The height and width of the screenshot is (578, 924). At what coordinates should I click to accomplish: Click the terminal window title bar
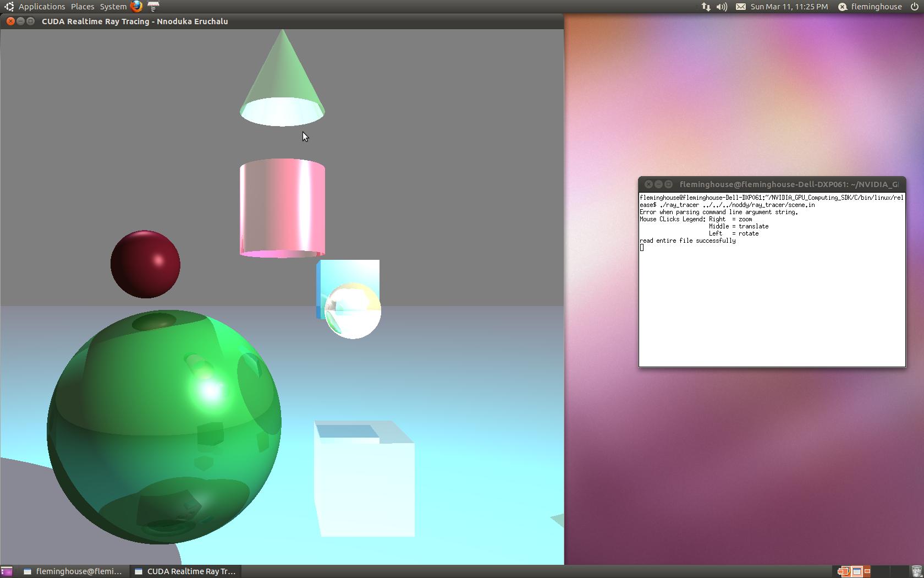(x=770, y=184)
